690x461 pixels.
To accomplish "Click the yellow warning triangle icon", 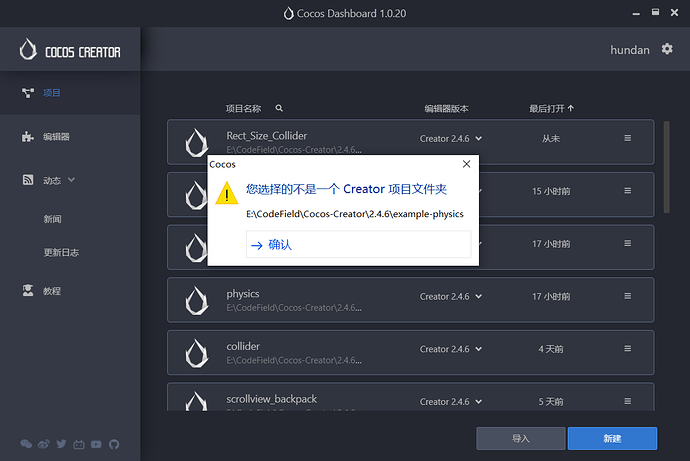I will click(x=227, y=193).
